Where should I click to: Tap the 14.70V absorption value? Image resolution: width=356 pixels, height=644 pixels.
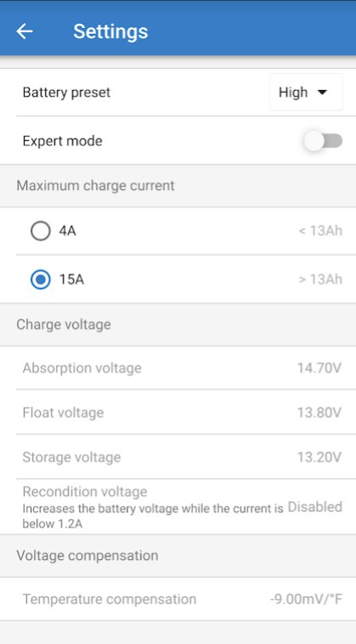319,368
